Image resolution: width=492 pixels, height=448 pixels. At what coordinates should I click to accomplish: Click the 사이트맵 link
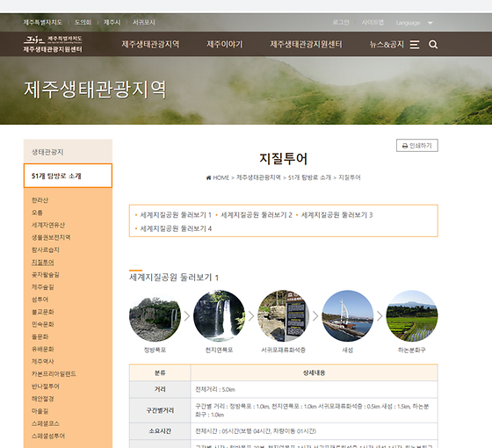pos(373,22)
